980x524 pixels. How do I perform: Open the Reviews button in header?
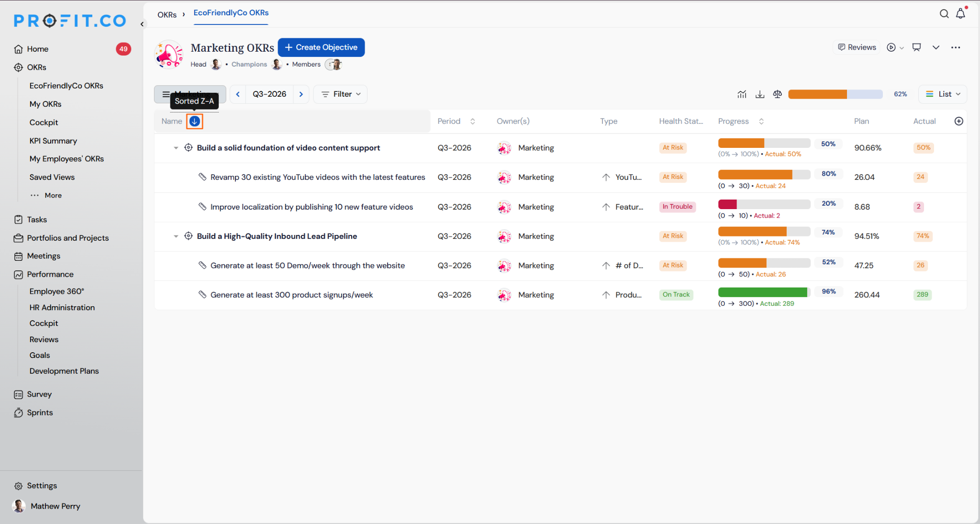(857, 47)
